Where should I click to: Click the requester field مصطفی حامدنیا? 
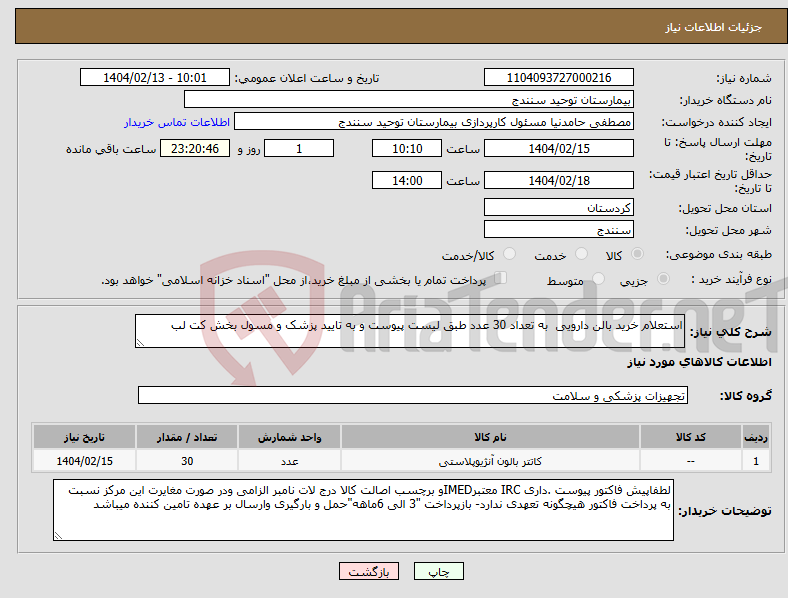pos(434,122)
